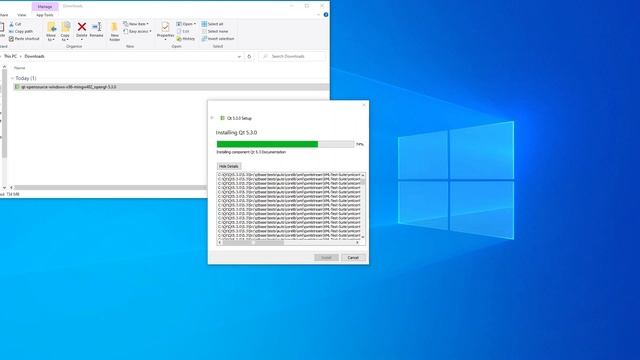The image size is (640, 360).
Task: Click History in the ribbon
Action: tap(186, 39)
